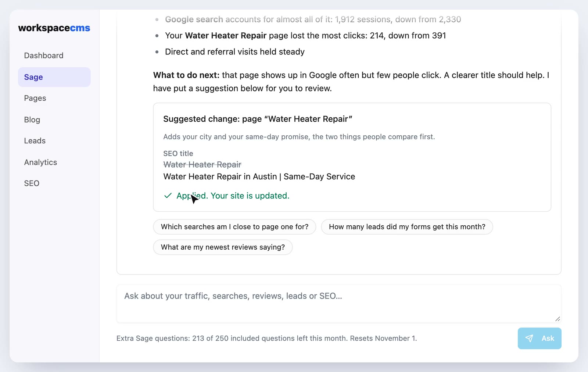Click the Water Heater Repair lost clicks bullet
The image size is (588, 372).
click(x=305, y=36)
